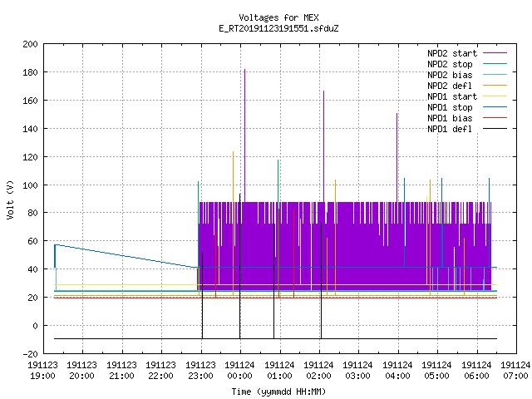Click the x-axis tick label 191124 06:00
This screenshot has width=532, height=399.
[476, 371]
